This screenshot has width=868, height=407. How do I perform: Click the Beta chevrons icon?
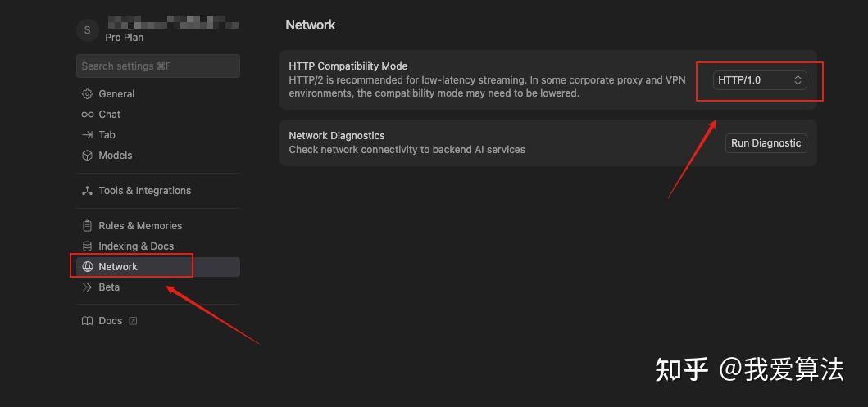coord(88,287)
